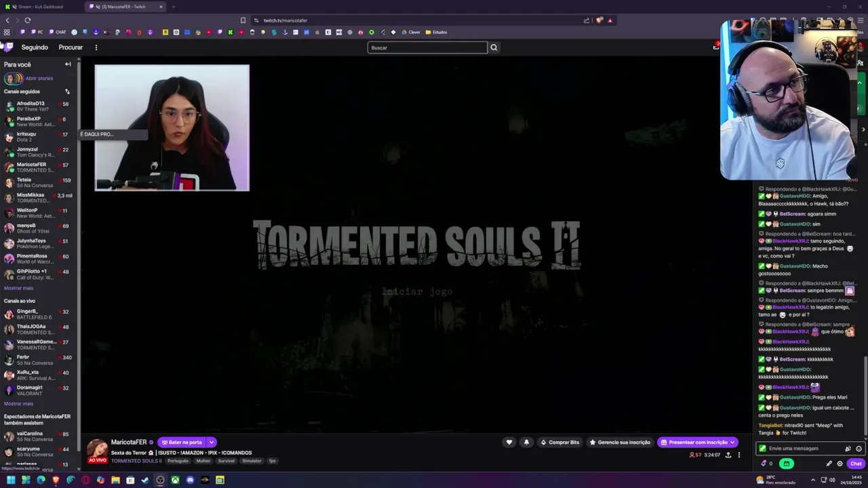Image resolution: width=868 pixels, height=488 pixels.
Task: Focus the Buscar search field
Action: pyautogui.click(x=427, y=47)
